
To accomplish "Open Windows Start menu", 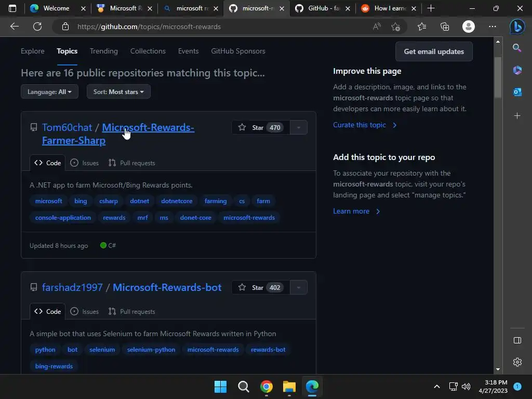I will click(220, 387).
